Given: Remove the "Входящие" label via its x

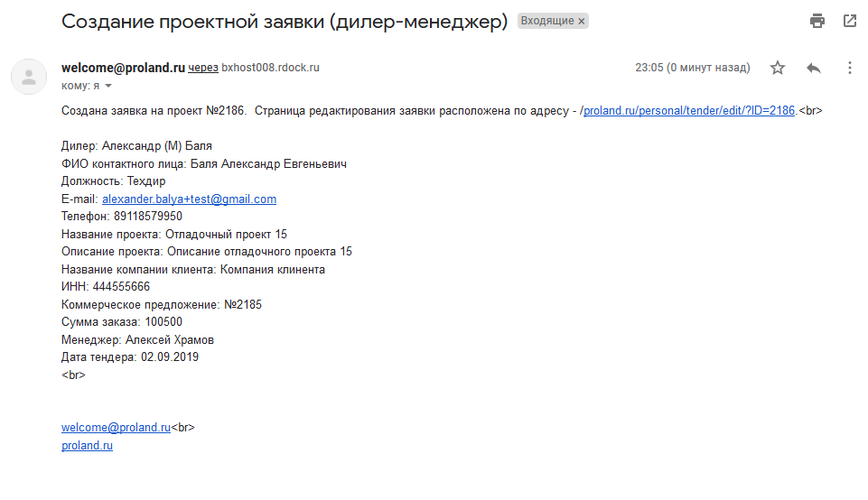Looking at the screenshot, I should [582, 22].
